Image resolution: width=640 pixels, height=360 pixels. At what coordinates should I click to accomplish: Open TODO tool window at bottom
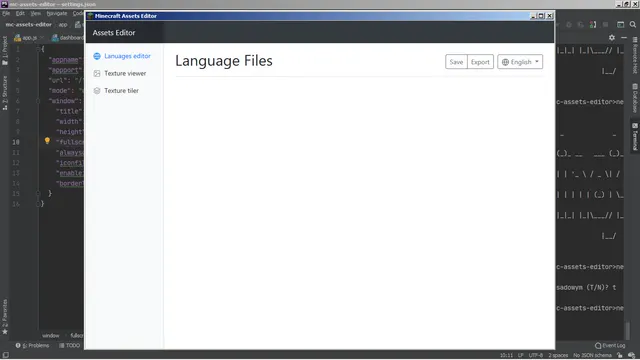tap(69, 345)
